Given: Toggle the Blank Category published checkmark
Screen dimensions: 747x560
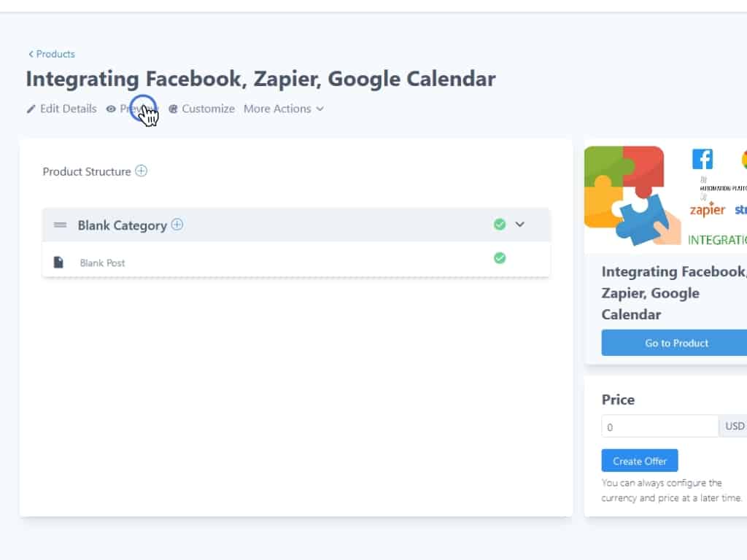Looking at the screenshot, I should [500, 225].
